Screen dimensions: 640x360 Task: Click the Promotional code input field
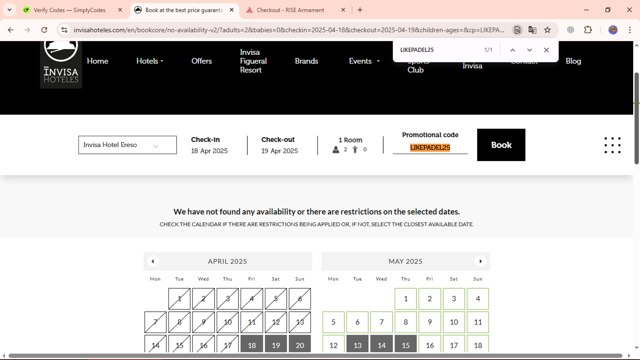point(430,148)
